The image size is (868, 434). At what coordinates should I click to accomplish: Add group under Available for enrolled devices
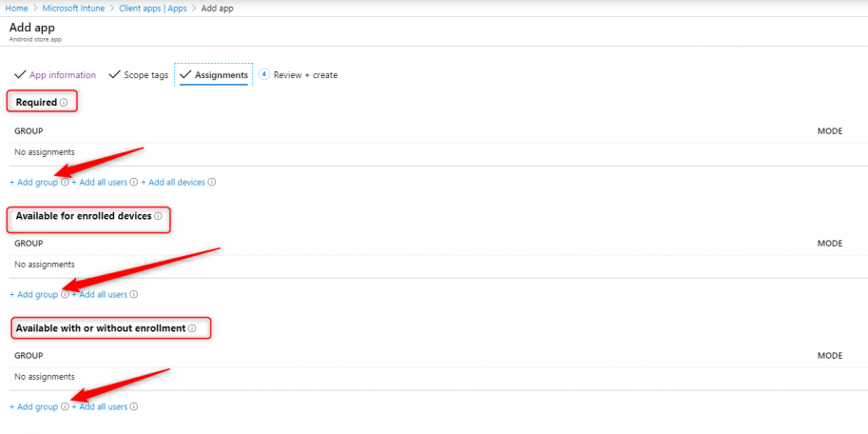pos(34,294)
